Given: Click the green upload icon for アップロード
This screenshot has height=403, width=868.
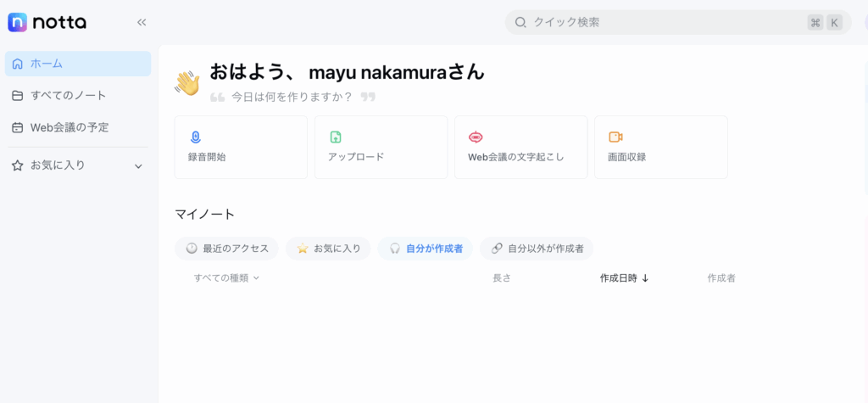Looking at the screenshot, I should click(336, 137).
